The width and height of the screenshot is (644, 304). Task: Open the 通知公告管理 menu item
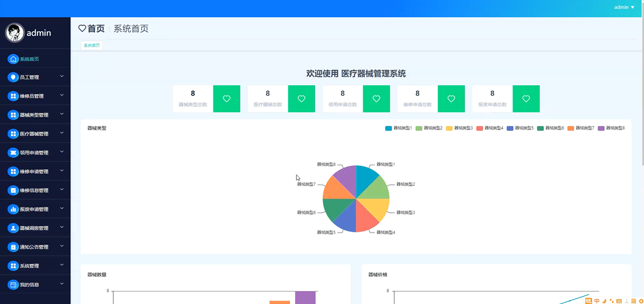[35, 247]
